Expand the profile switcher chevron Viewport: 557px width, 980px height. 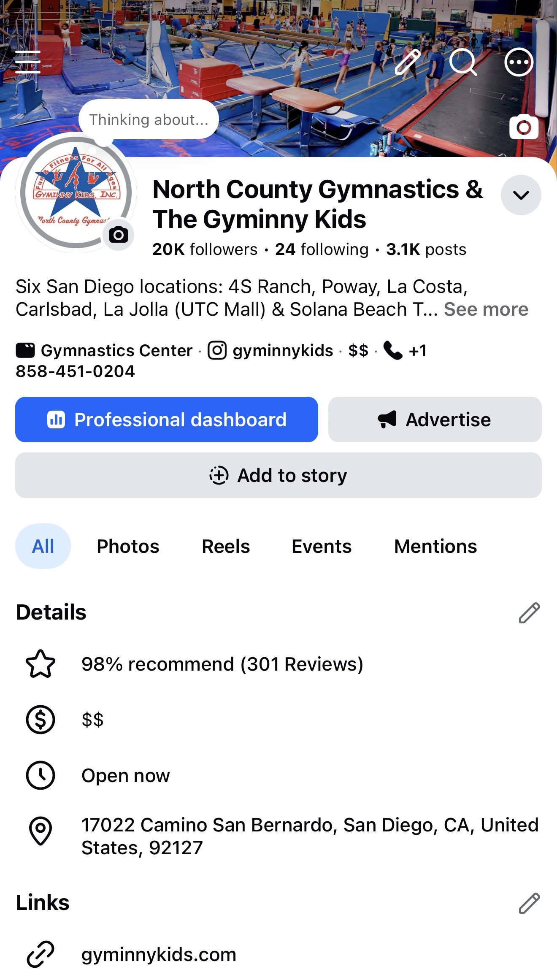(521, 195)
